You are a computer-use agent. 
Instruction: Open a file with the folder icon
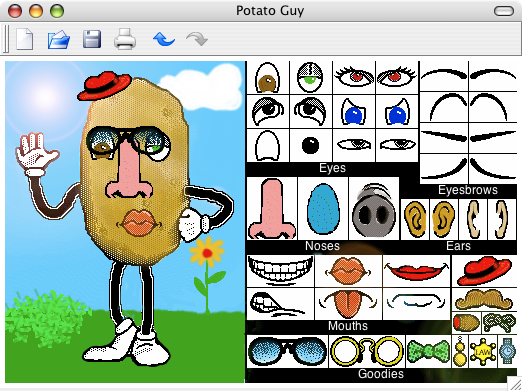[x=59, y=39]
